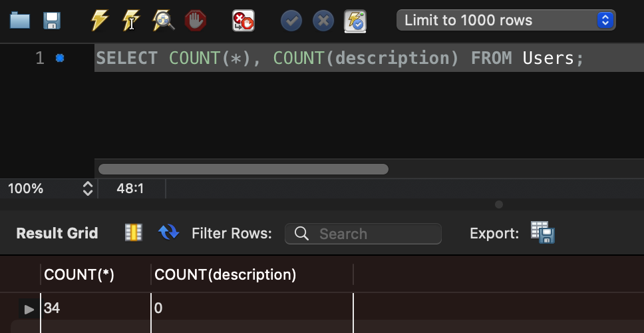This screenshot has height=333, width=644.
Task: Focus the Filter Rows search field
Action: point(363,234)
